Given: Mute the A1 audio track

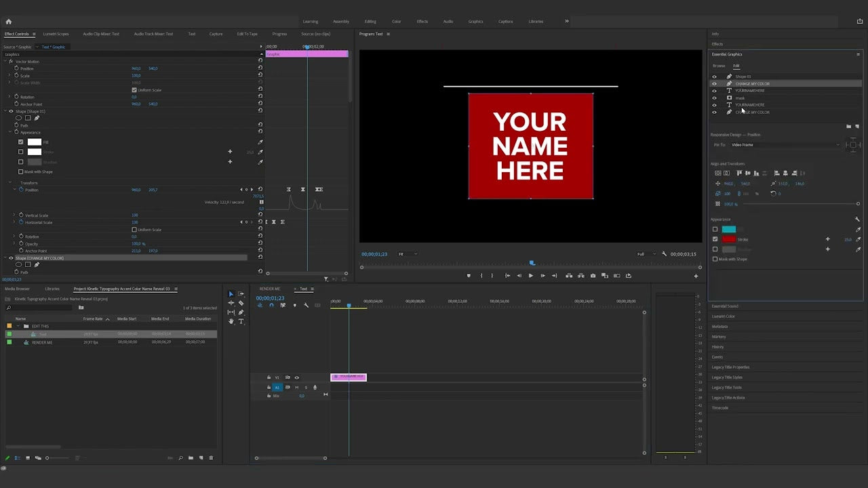Looking at the screenshot, I should click(296, 387).
